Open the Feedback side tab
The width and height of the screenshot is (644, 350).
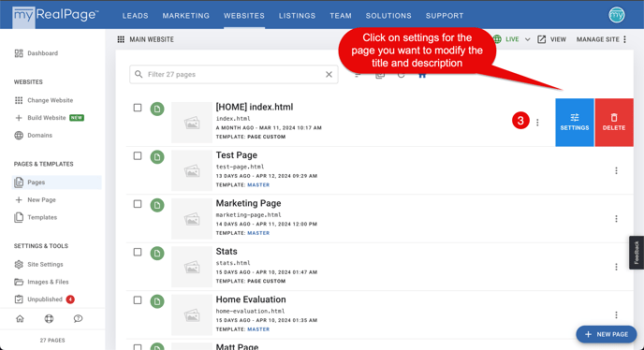pyautogui.click(x=637, y=253)
